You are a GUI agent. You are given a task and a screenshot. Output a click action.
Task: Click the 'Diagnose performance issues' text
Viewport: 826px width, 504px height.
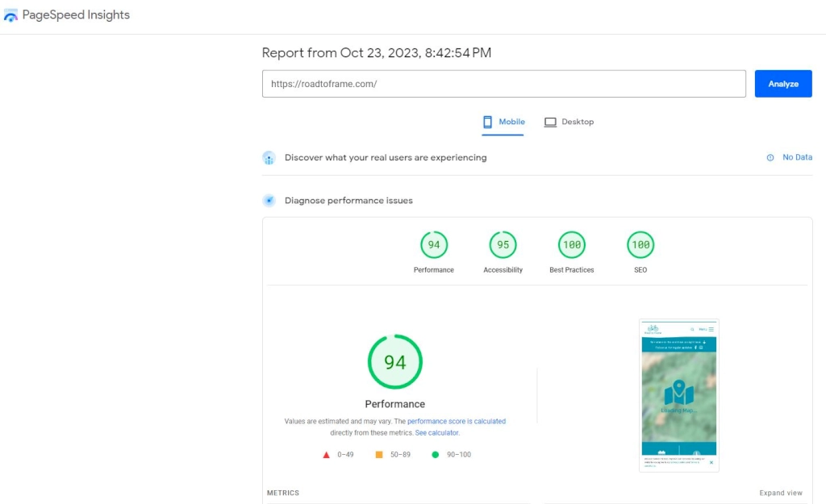[x=348, y=201]
